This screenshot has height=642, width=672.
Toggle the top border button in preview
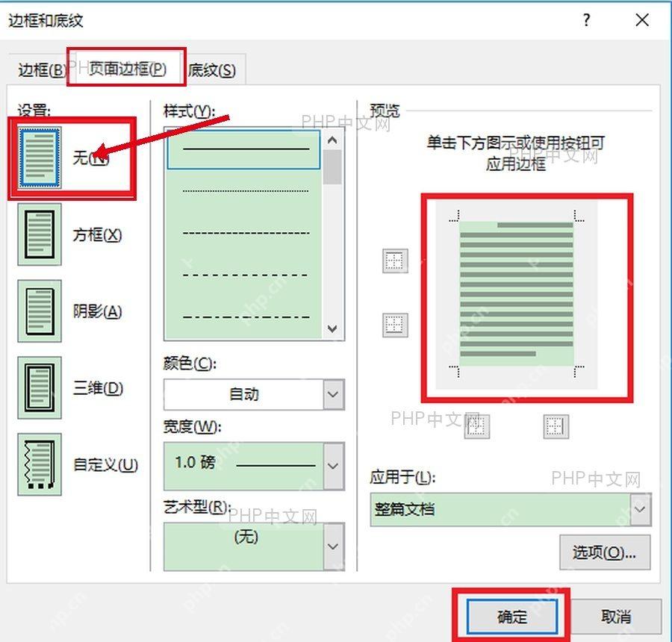(x=395, y=261)
